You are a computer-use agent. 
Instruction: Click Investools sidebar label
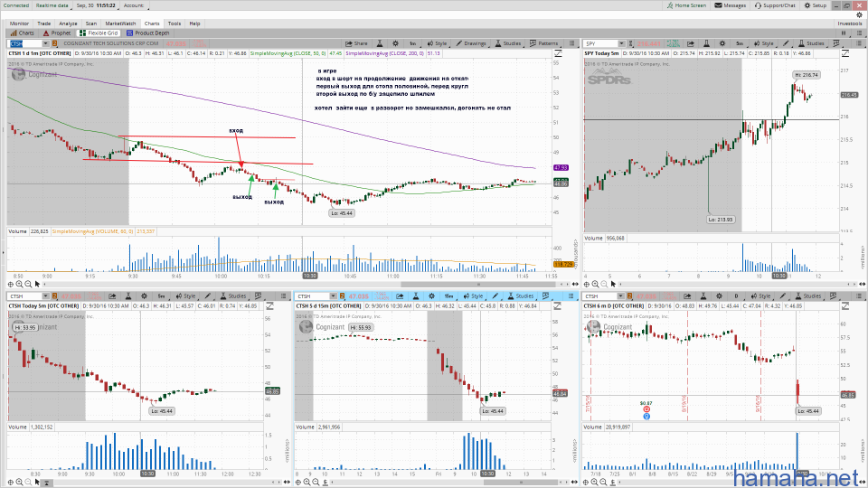[850, 23]
